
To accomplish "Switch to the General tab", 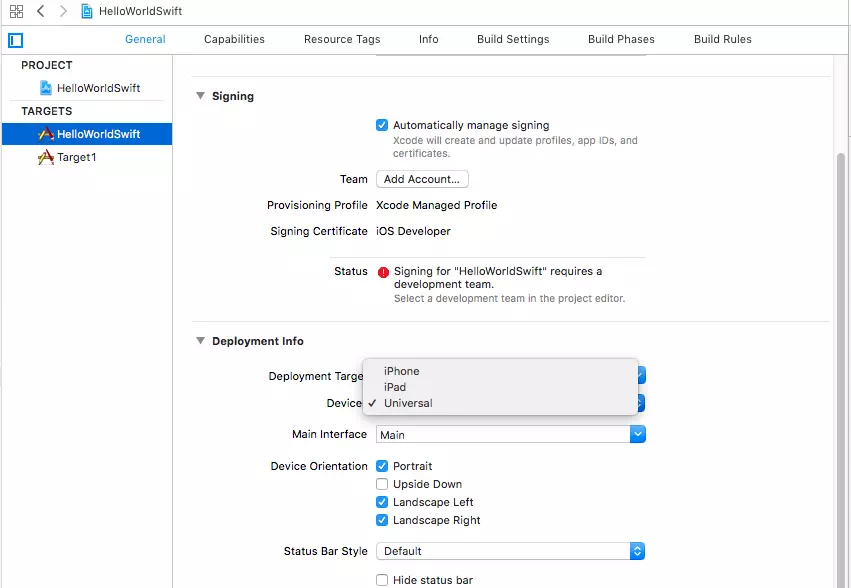I will pos(145,39).
